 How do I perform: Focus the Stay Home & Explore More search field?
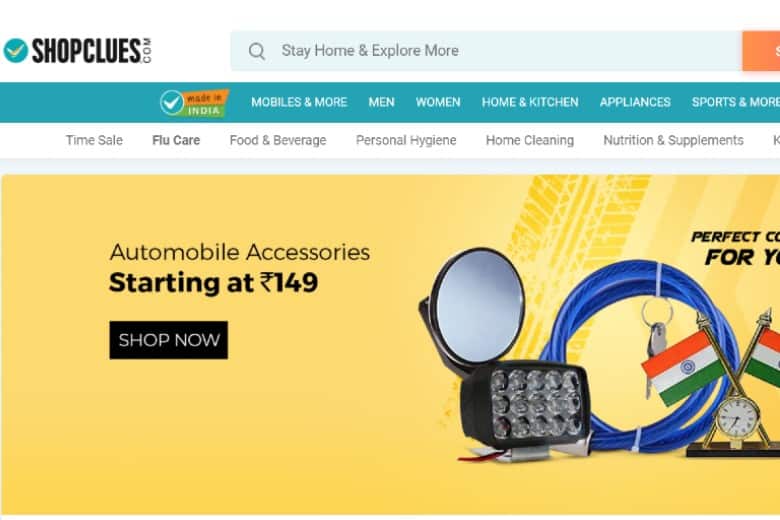(486, 51)
